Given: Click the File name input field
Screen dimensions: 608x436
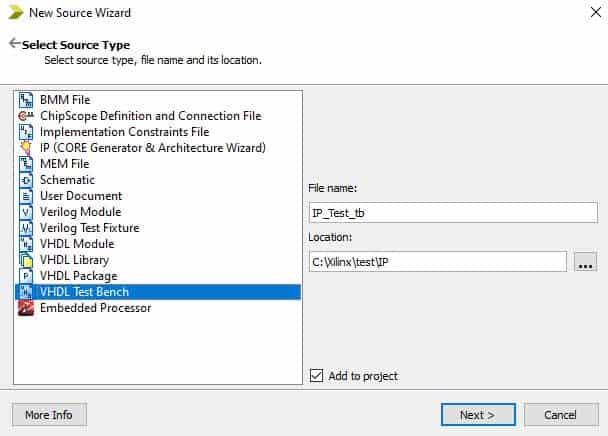Looking at the screenshot, I should 453,213.
